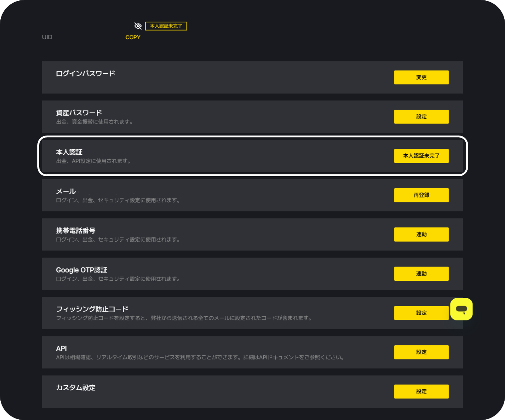This screenshot has width=505, height=420.
Task: Select the 資産パスワード row title
Action: 79,113
